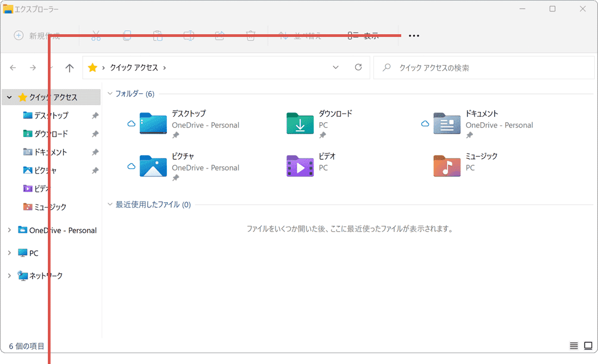Click the Rename icon on the command bar
Viewport: 598px width, 364px height.
pos(189,35)
